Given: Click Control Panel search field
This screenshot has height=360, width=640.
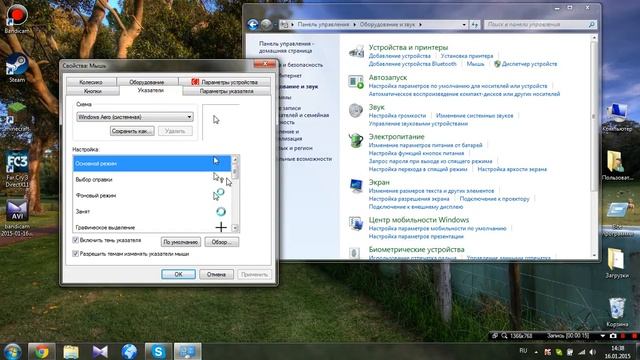Looking at the screenshot, I should click(x=540, y=25).
